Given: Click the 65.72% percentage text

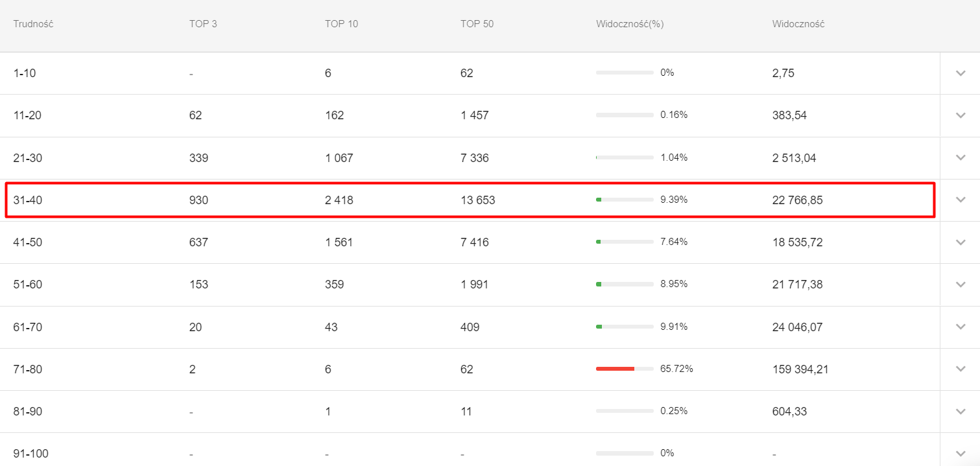Looking at the screenshot, I should click(x=676, y=369).
